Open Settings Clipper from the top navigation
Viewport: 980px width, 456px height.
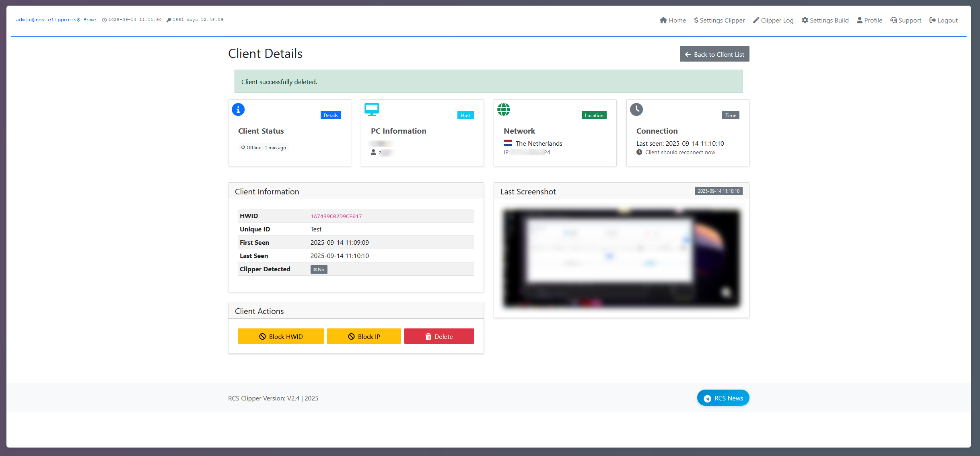[x=719, y=20]
